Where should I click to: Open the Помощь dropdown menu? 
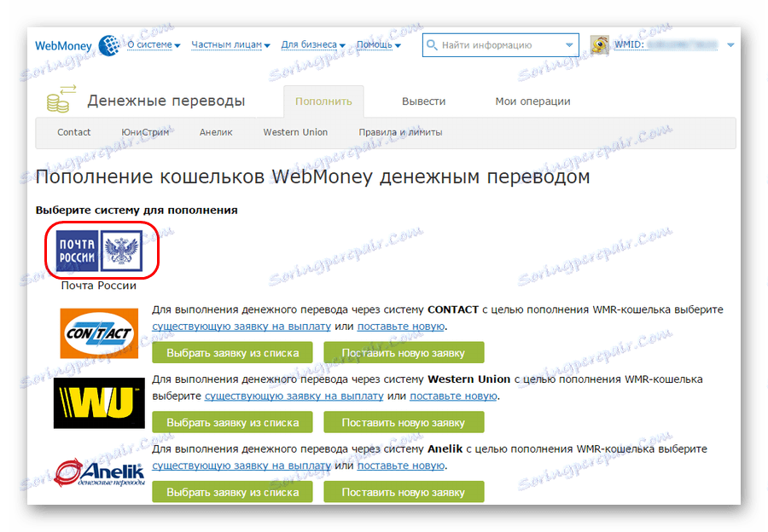[x=379, y=44]
